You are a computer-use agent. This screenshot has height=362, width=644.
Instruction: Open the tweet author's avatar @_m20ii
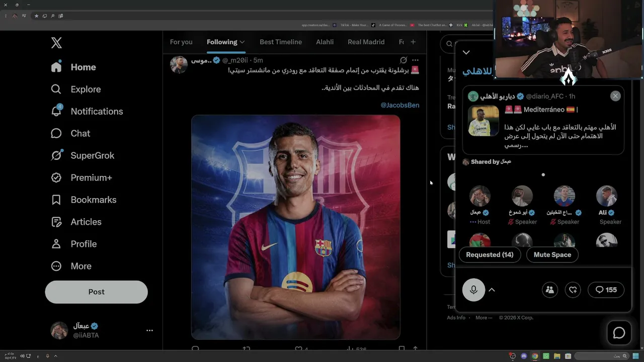(x=179, y=65)
